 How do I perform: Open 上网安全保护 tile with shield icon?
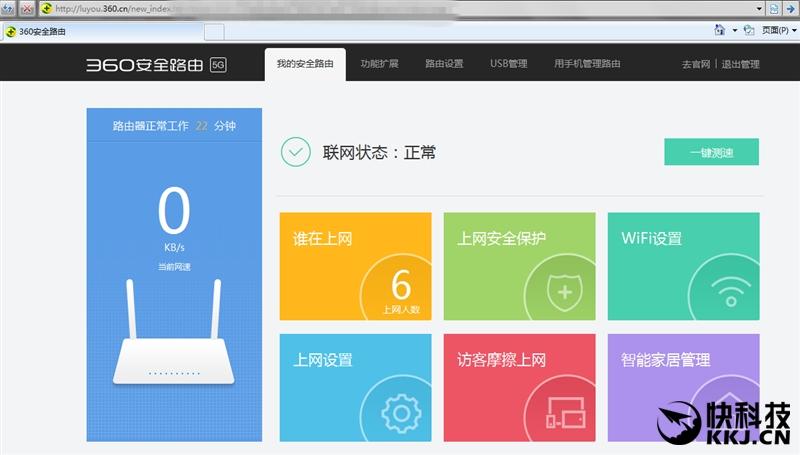519,266
